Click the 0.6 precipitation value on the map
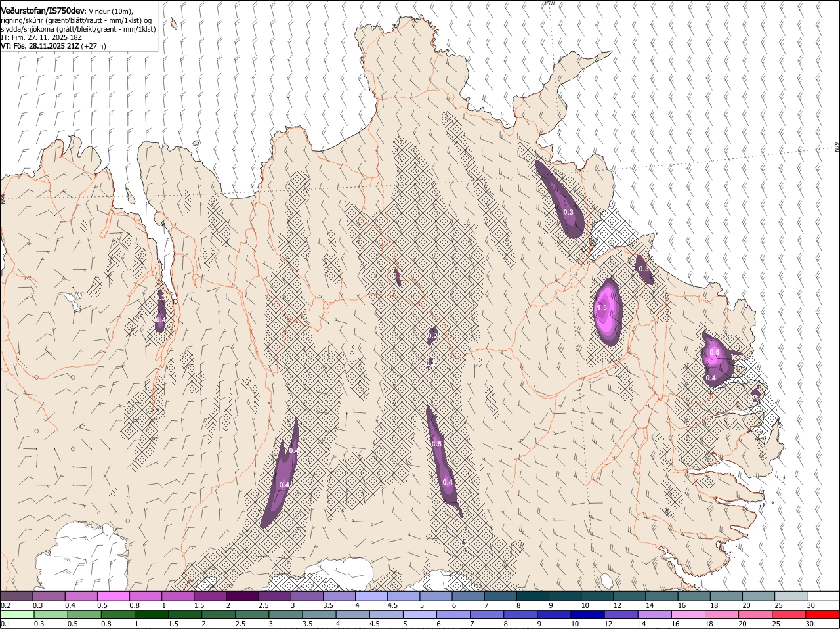Image resolution: width=840 pixels, height=629 pixels. point(715,353)
